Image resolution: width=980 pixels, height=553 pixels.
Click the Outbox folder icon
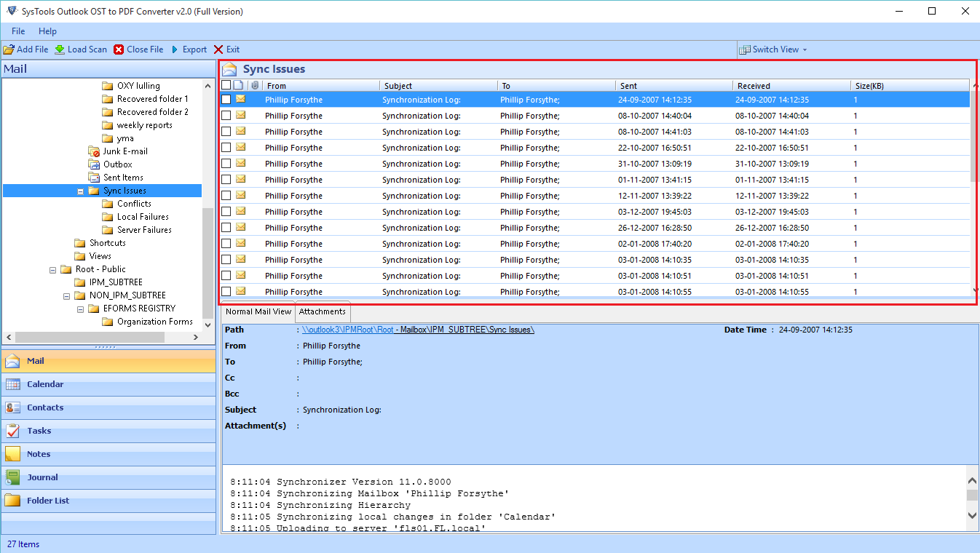click(94, 164)
